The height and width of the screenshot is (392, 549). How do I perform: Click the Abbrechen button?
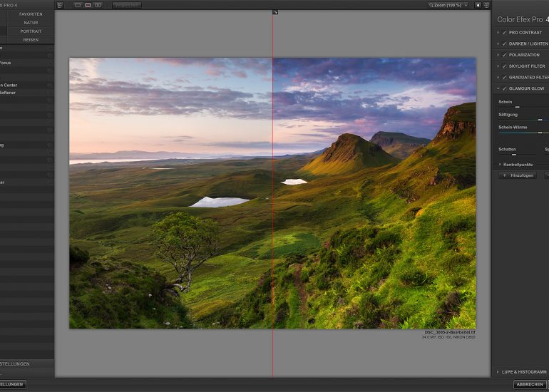pos(529,384)
